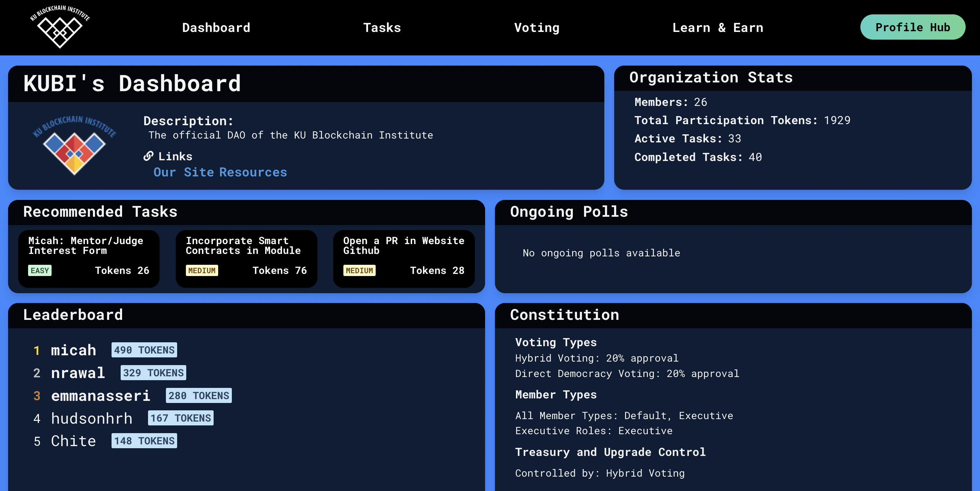Screen dimensions: 980x491
Task: Click the Member Types subheading
Action: pos(556,395)
